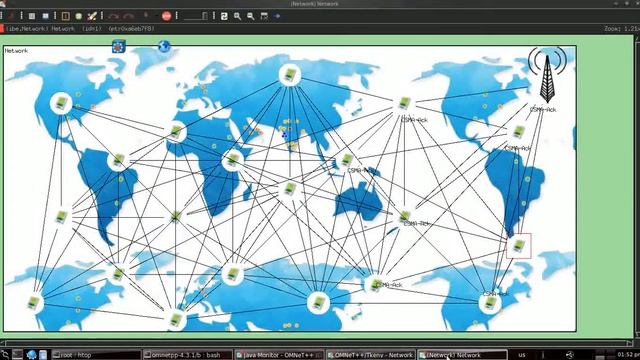Click the rocket fast-run toolbar icon
640x360 pixels.
[x=92, y=16]
